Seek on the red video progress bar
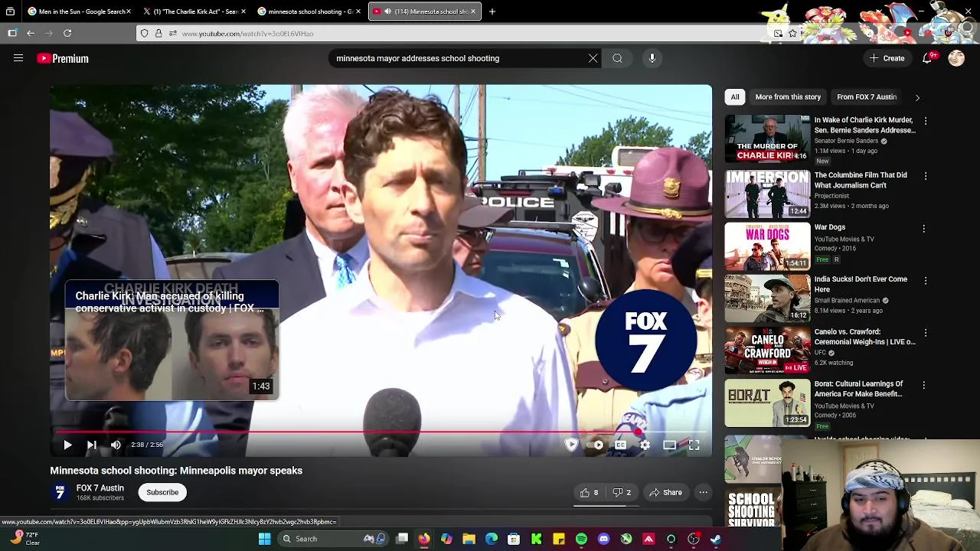Screen dimensions: 980x551 click(x=381, y=432)
